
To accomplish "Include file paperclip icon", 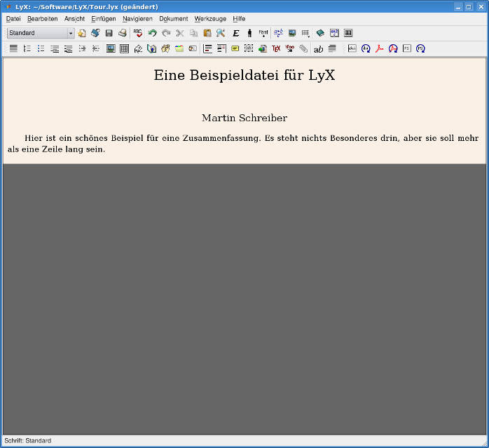I will pos(303,48).
